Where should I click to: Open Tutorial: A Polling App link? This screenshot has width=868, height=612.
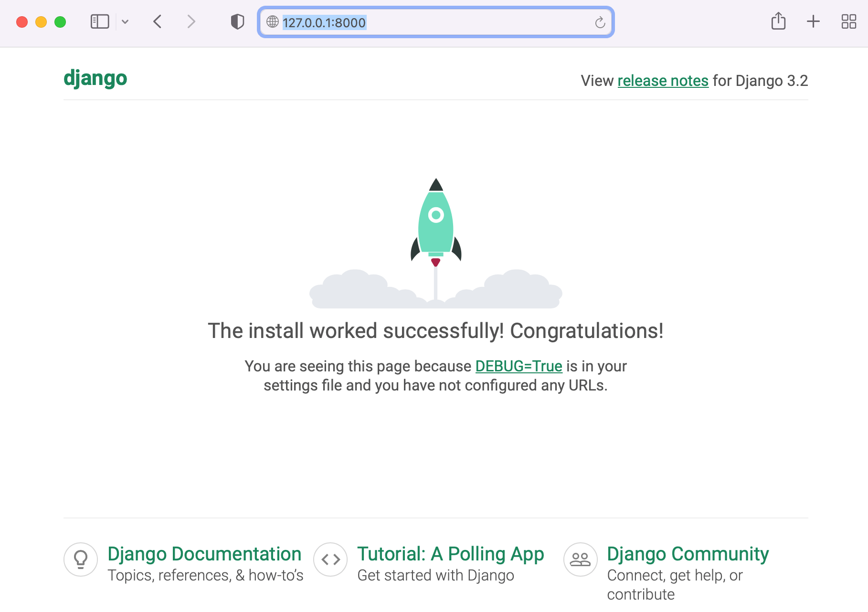(x=451, y=554)
